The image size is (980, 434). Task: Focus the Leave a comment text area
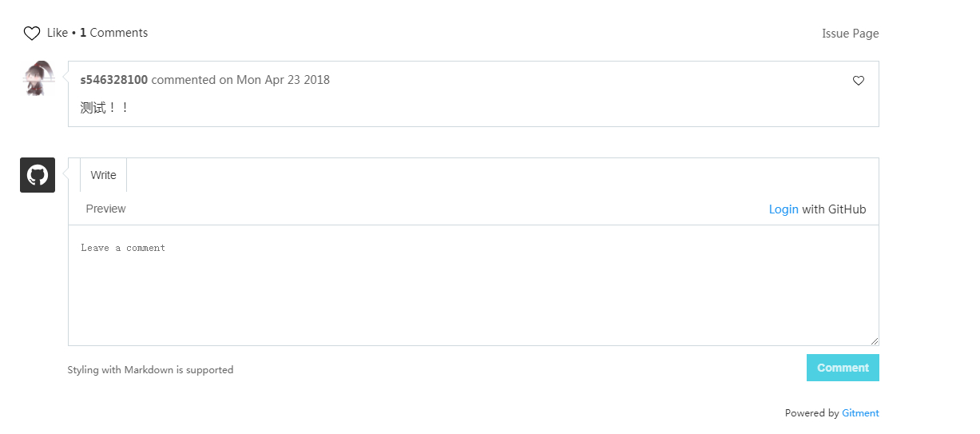[474, 285]
